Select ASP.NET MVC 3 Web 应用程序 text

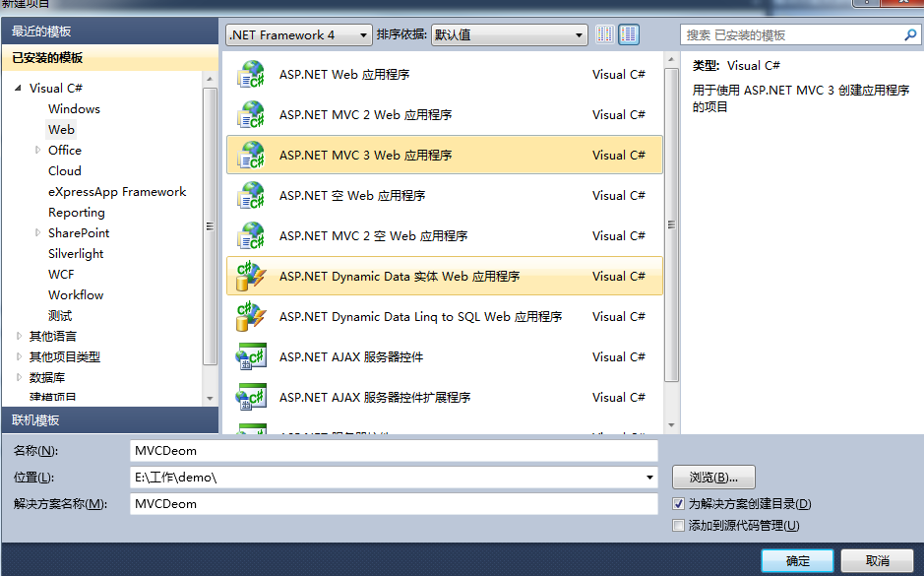coord(365,155)
